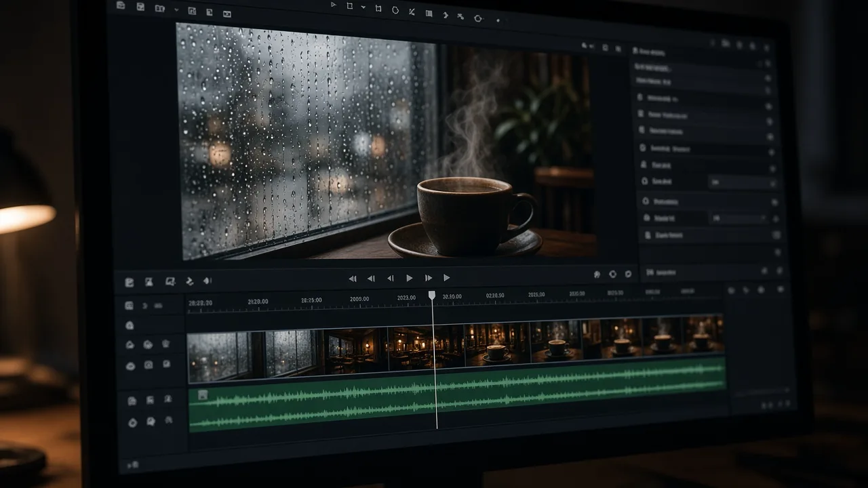Open the dropdown arrow beside the crop tool

(x=363, y=7)
